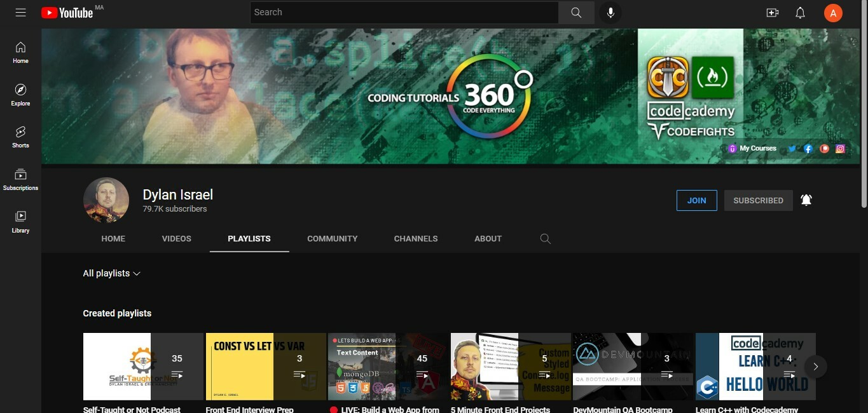Image resolution: width=868 pixels, height=413 pixels.
Task: Open CONST VS LET VS VAR thumbnail
Action: 266,367
